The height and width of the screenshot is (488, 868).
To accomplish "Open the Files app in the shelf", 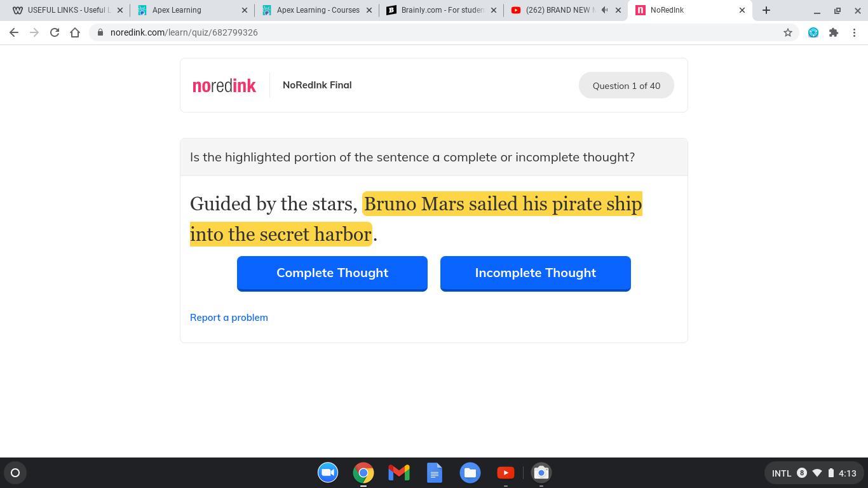I will coord(470,473).
